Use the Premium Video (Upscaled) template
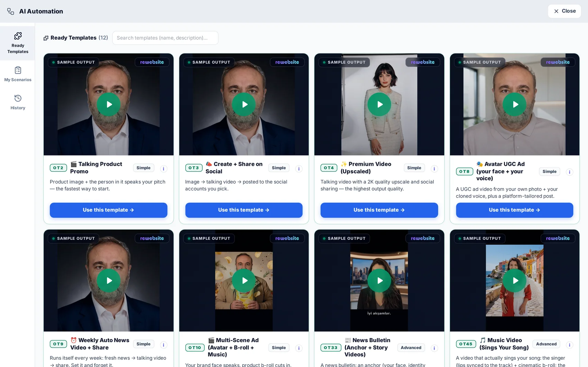Image resolution: width=588 pixels, height=367 pixels. (379, 210)
